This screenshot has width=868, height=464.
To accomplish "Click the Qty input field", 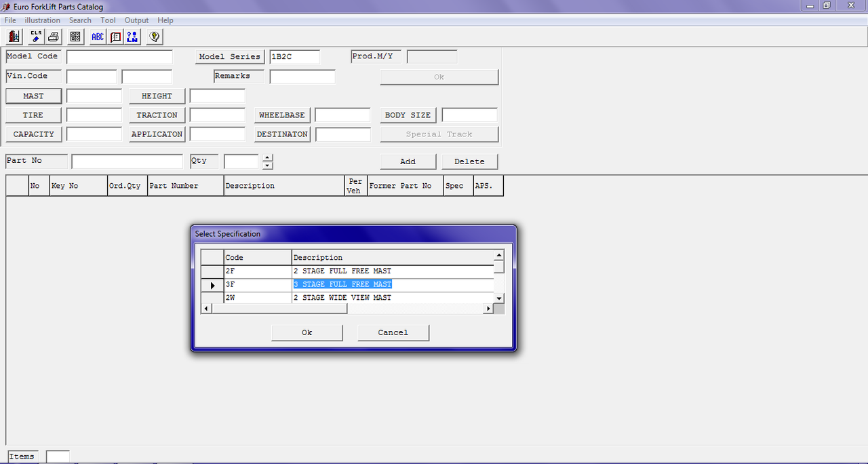I will (x=241, y=161).
